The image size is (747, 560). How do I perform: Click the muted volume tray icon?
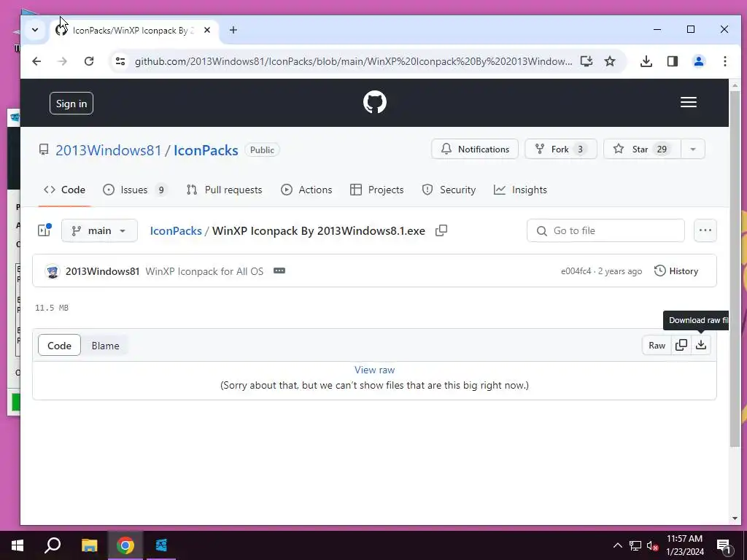(653, 545)
